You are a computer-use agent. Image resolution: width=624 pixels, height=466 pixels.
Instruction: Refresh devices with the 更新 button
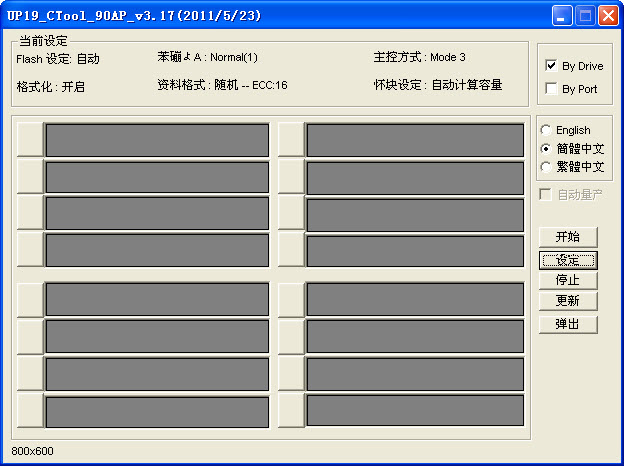[568, 301]
